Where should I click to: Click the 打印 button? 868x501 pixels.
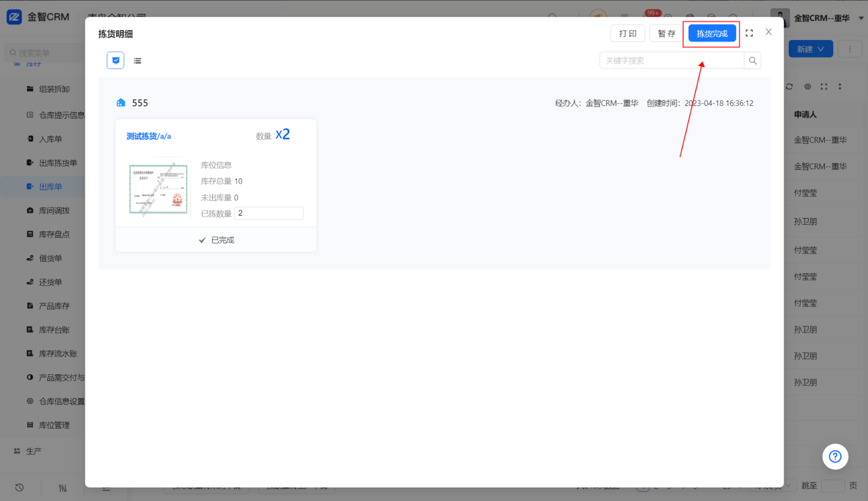pos(628,33)
